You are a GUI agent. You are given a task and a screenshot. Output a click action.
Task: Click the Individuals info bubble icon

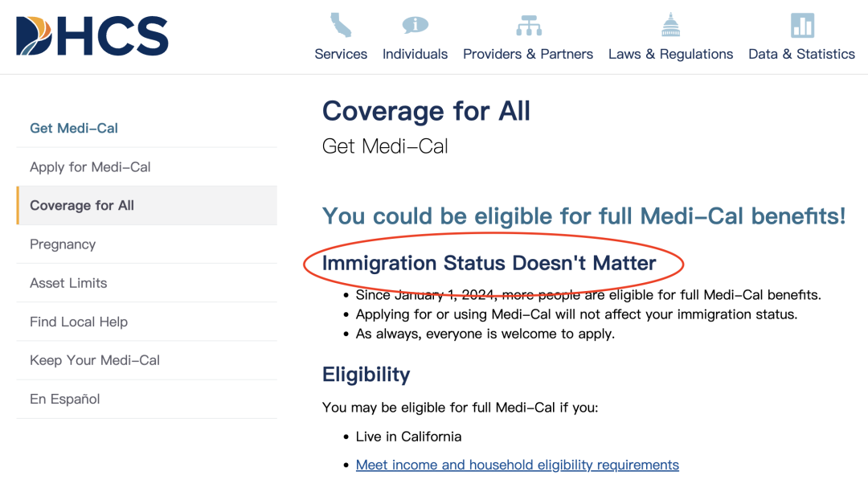tap(415, 25)
